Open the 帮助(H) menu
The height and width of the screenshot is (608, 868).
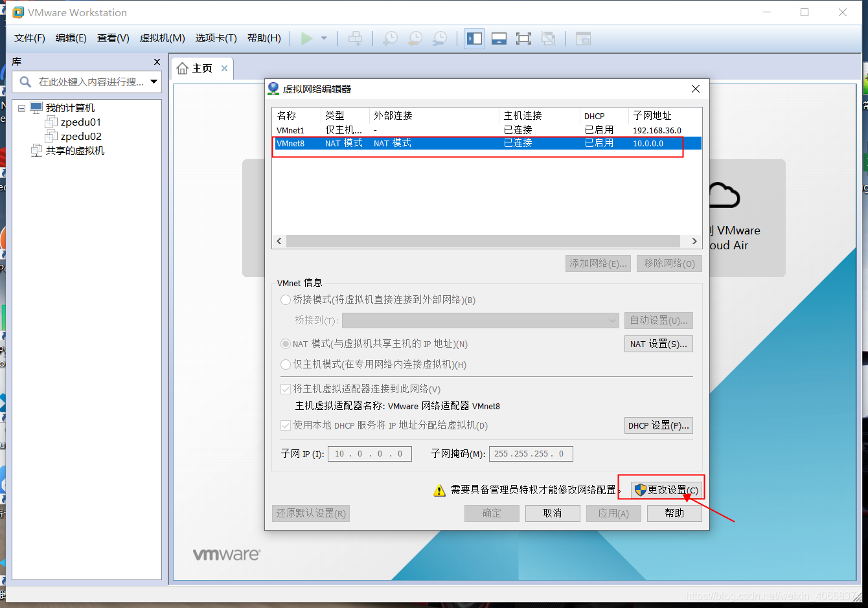(264, 38)
